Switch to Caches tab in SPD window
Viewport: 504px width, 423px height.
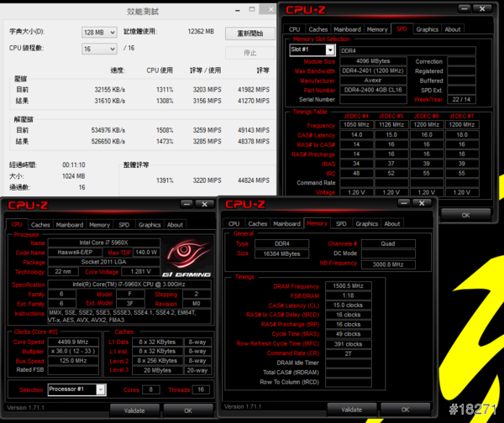coord(318,29)
